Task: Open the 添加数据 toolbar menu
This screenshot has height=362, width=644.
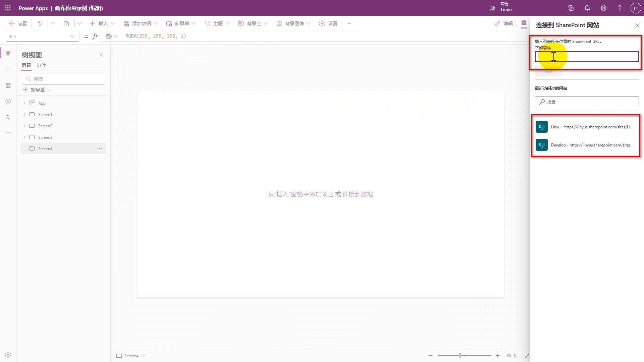Action: [141, 23]
